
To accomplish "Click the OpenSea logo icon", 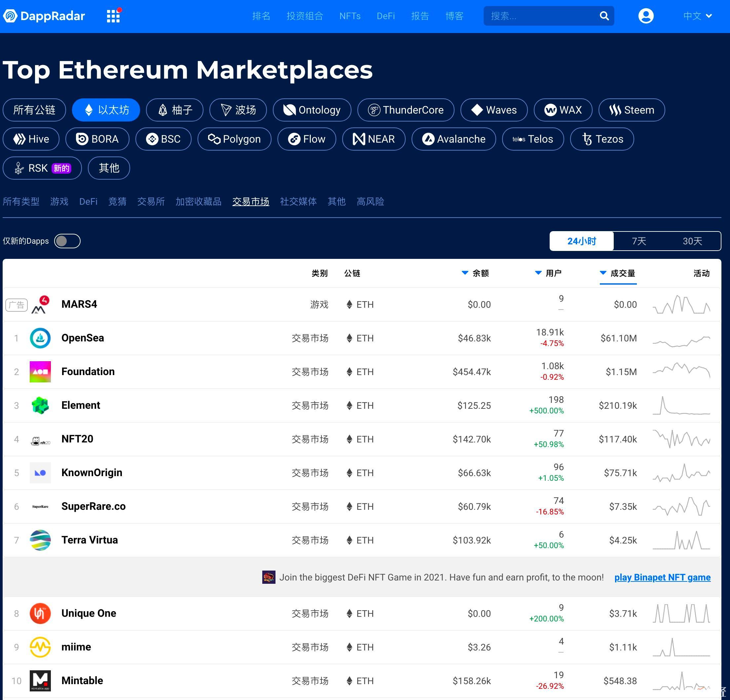I will (x=40, y=338).
